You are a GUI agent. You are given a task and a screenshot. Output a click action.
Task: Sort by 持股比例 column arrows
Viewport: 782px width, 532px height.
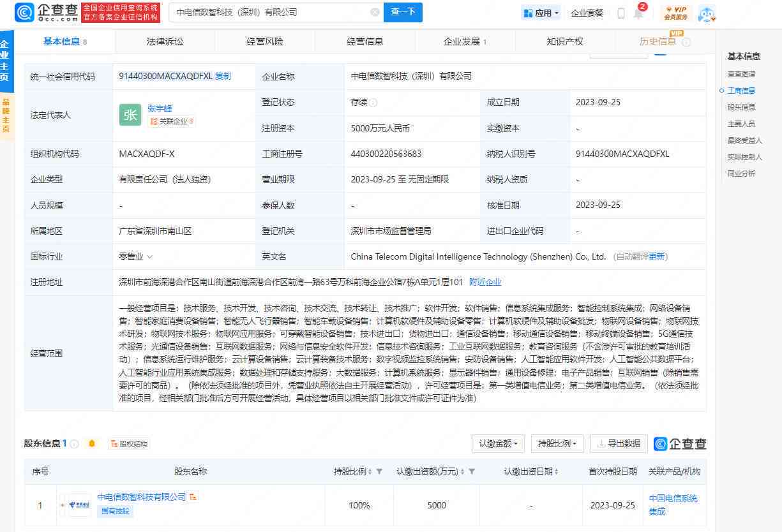[x=370, y=471]
